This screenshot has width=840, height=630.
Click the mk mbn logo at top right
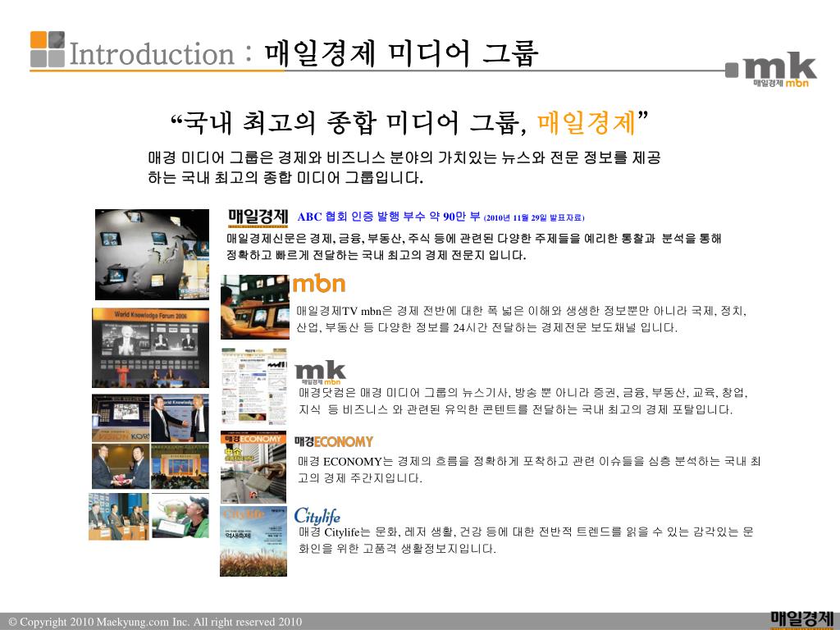pos(771,70)
